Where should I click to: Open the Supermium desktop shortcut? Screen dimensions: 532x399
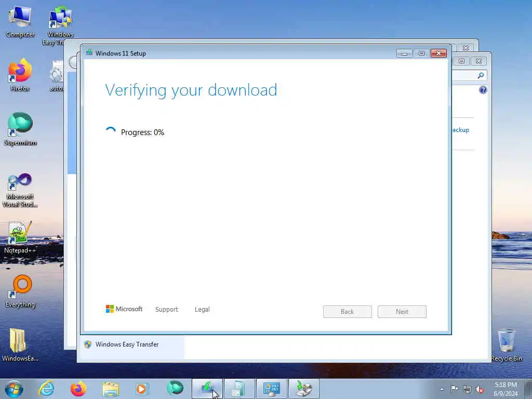[20, 129]
